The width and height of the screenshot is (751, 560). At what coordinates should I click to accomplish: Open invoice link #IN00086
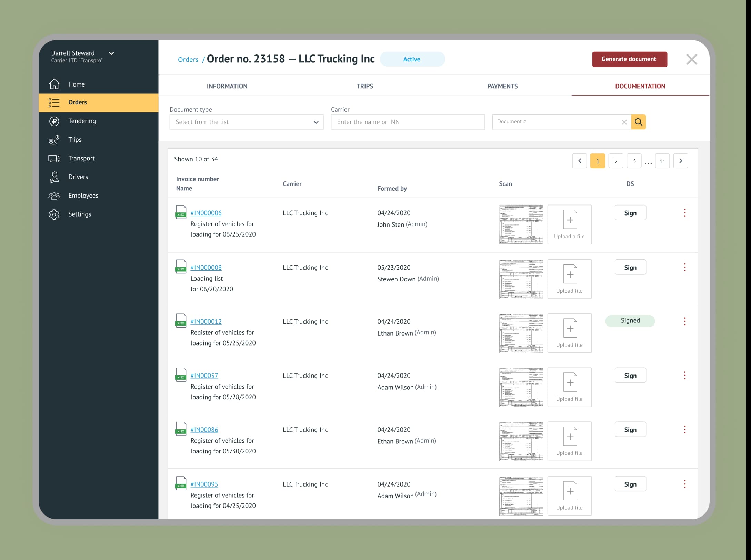[204, 430]
